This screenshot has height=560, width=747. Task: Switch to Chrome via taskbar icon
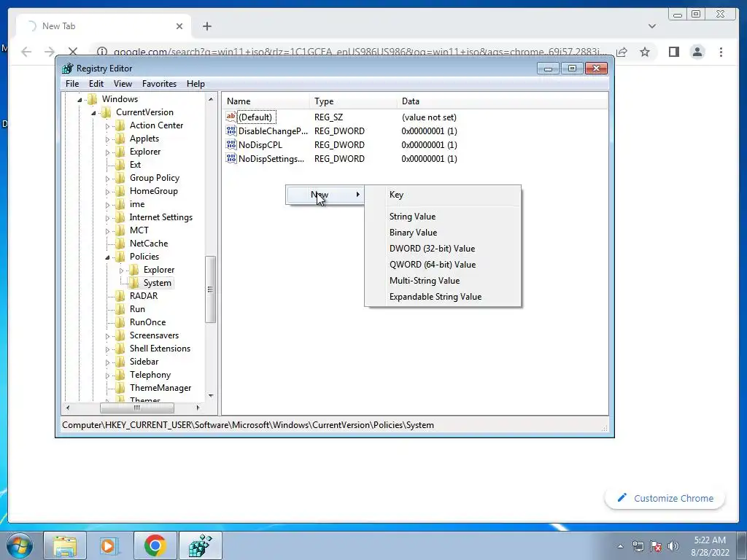(155, 545)
